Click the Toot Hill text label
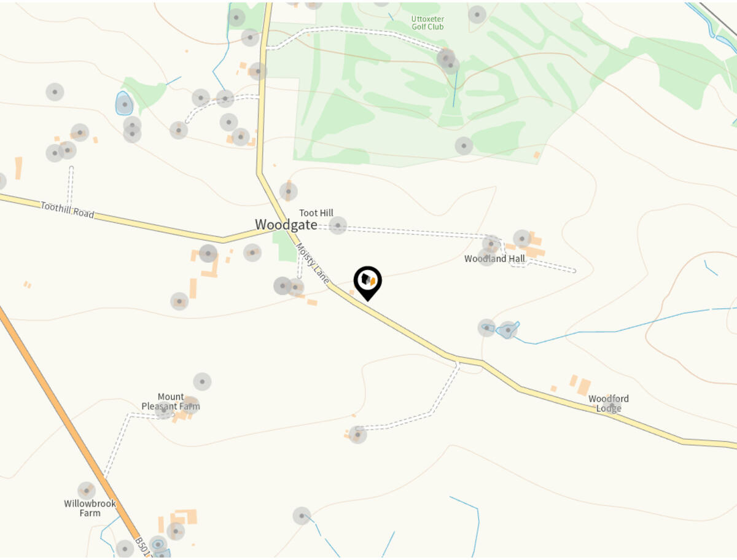The height and width of the screenshot is (560, 737). 316,213
